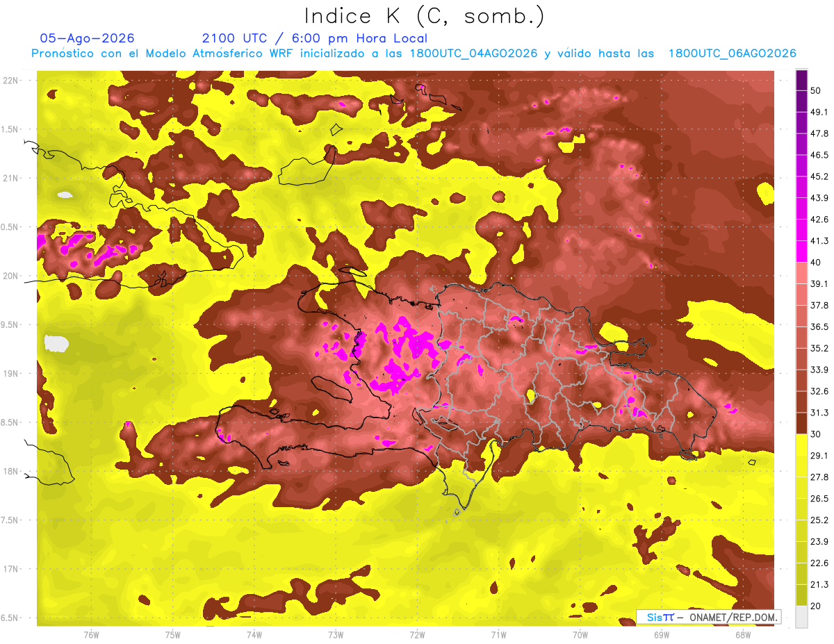The width and height of the screenshot is (834, 644).
Task: Click the '19N' latitude label
Action: [10, 374]
